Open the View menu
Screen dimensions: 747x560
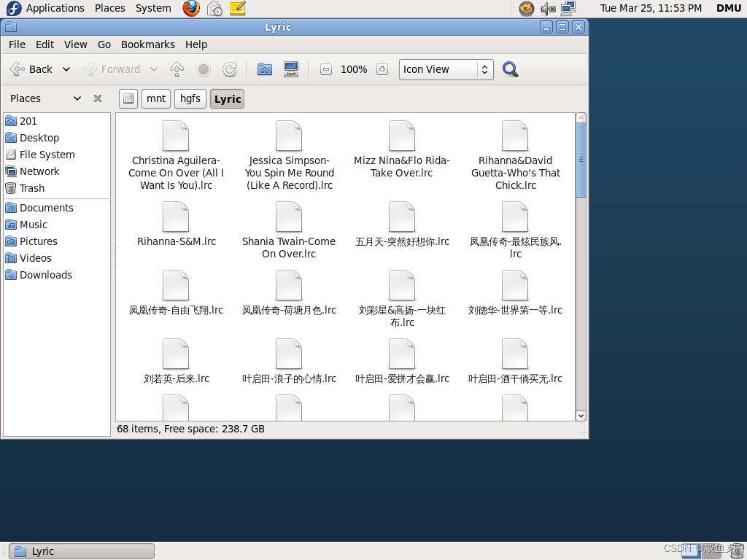click(76, 44)
